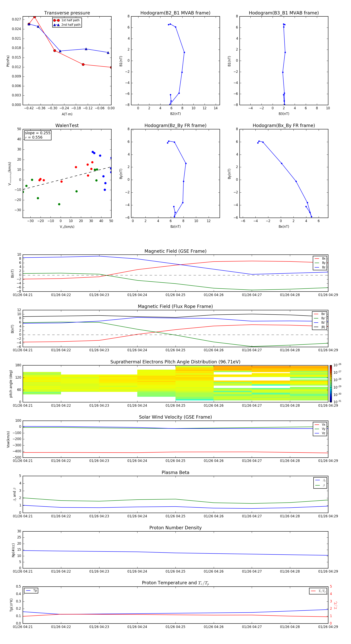The width and height of the screenshot is (351, 644).
Task: Click the 'Hodogram(B3_B1 MVAB frame)' title
Action: click(284, 13)
